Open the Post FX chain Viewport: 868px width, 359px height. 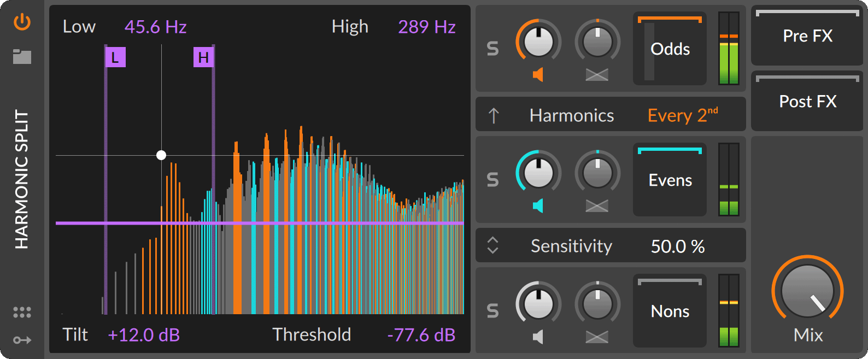pos(807,102)
